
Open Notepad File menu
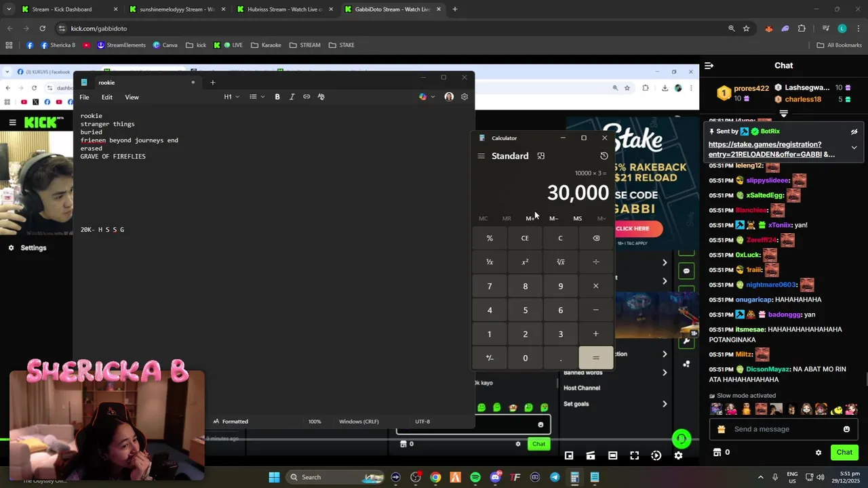[x=84, y=97]
